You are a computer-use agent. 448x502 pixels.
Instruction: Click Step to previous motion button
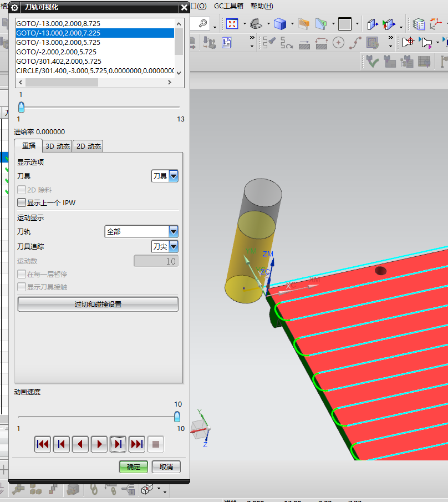(62, 444)
